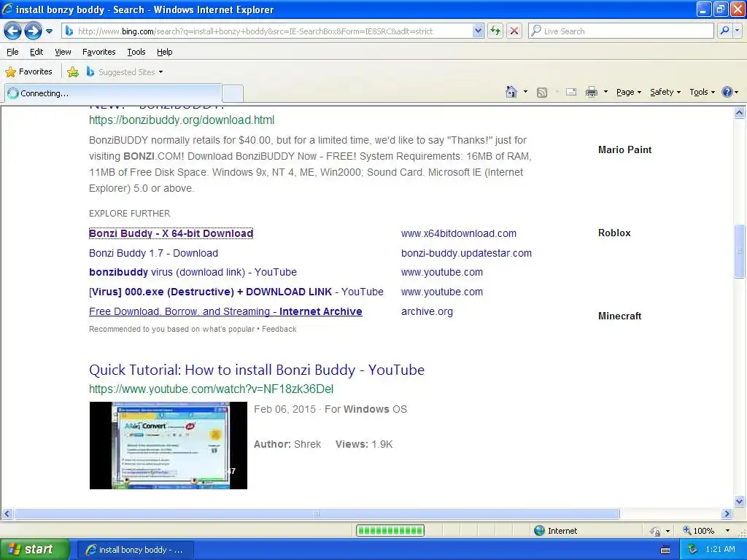Click the Print icon

(591, 92)
